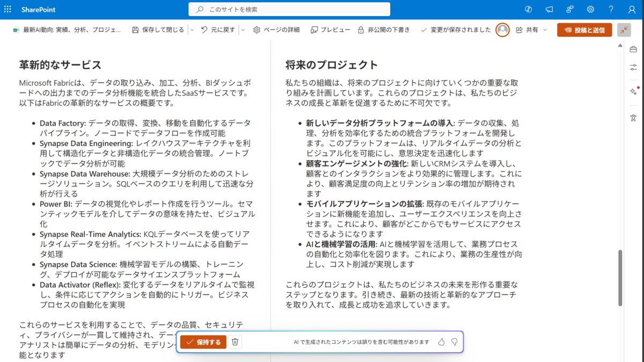Click 投稿と送信 button
Image resolution: width=644 pixels, height=362 pixels.
[x=584, y=30]
